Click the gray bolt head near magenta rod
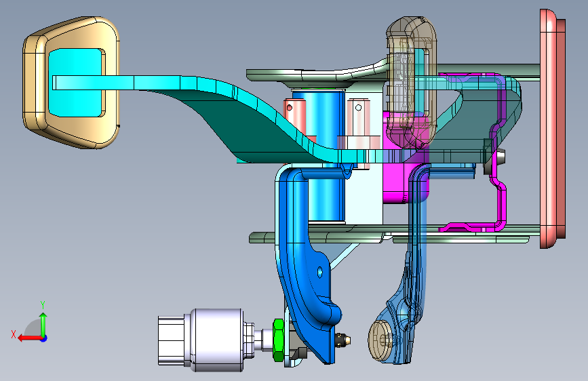This screenshot has height=381, width=588. pyautogui.click(x=501, y=157)
